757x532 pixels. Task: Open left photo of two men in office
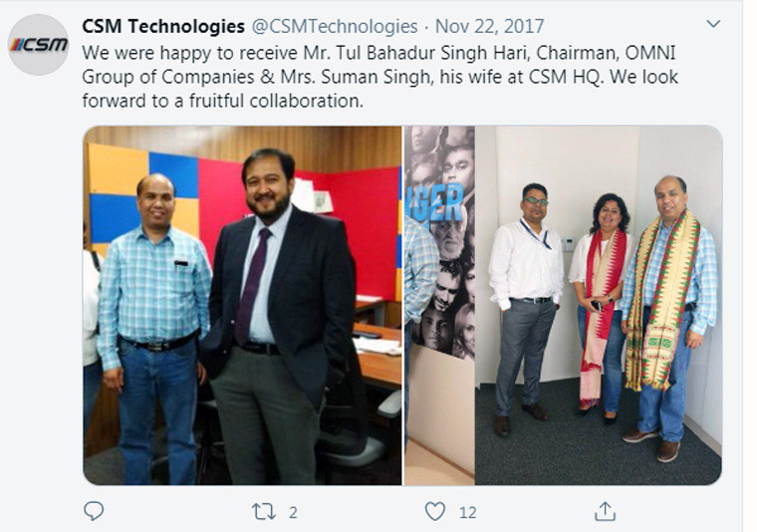(x=242, y=306)
